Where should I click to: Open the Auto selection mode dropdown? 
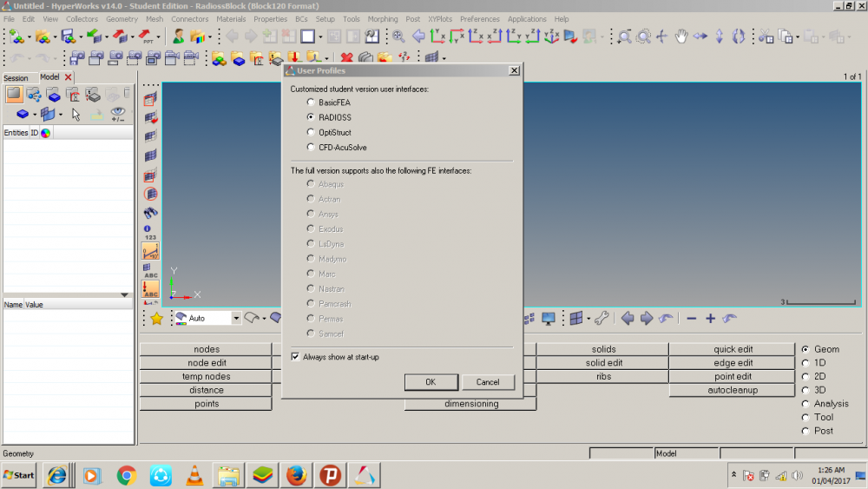click(236, 319)
